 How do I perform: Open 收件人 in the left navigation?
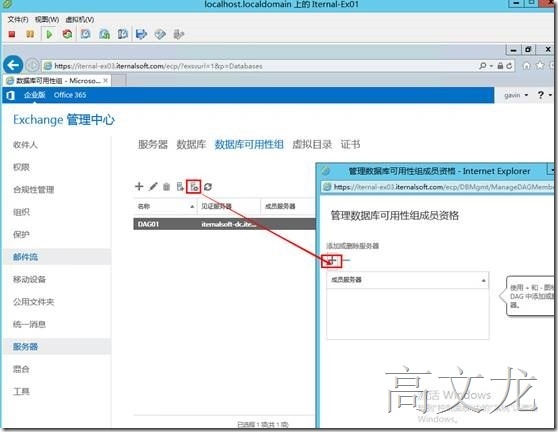25,145
